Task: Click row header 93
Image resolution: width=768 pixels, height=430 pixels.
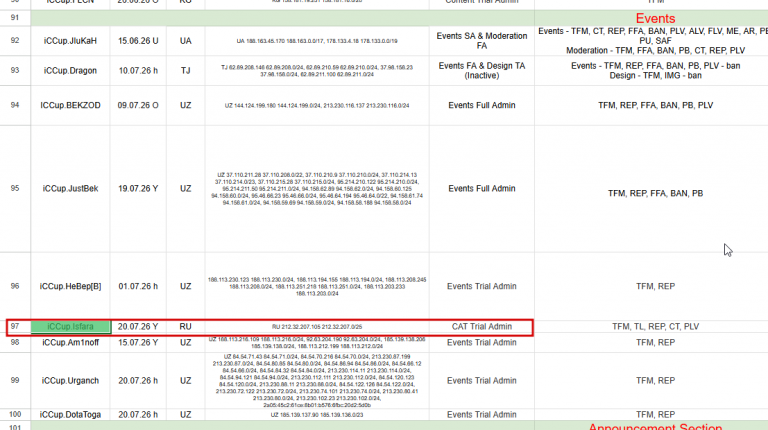Action: 15,71
